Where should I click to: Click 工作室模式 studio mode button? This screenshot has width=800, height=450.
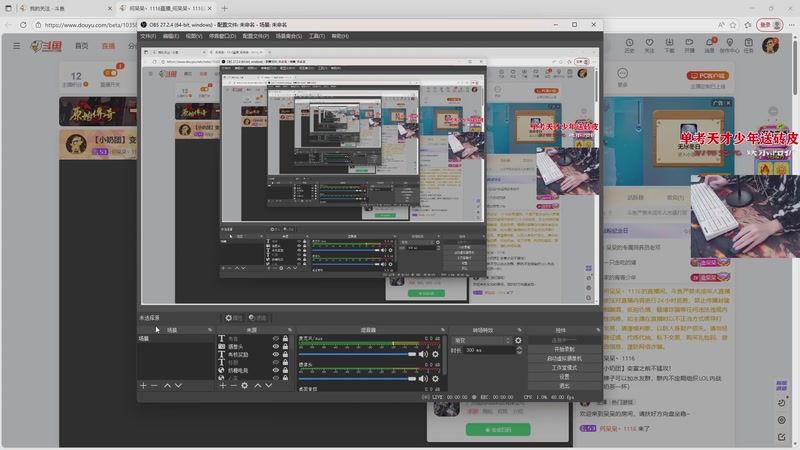coord(564,368)
